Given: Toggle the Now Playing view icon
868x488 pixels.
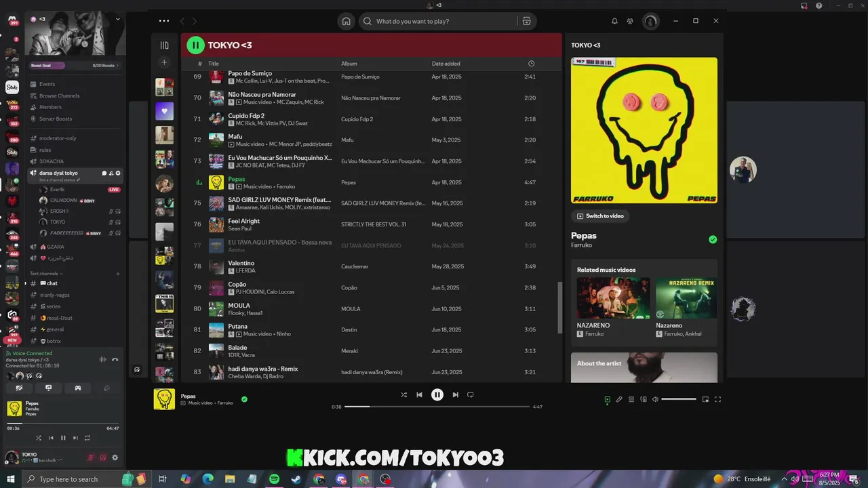Looking at the screenshot, I should (x=607, y=399).
